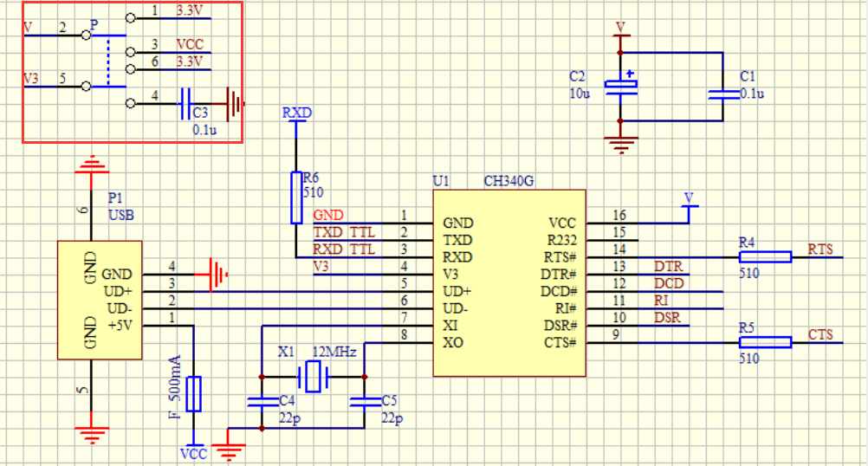868x466 pixels.
Task: Click resistor R4 symbol on RTS line
Action: click(x=765, y=256)
